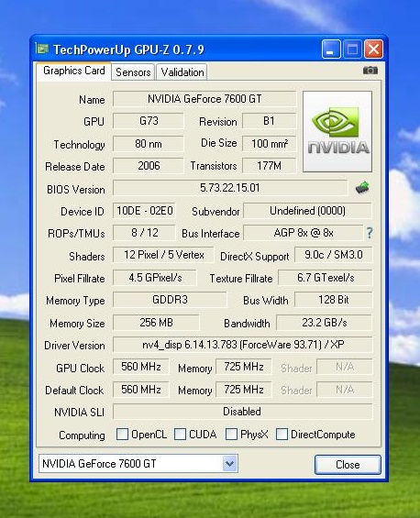Image resolution: width=420 pixels, height=518 pixels.
Task: Click the camera screenshot icon
Action: (x=370, y=70)
